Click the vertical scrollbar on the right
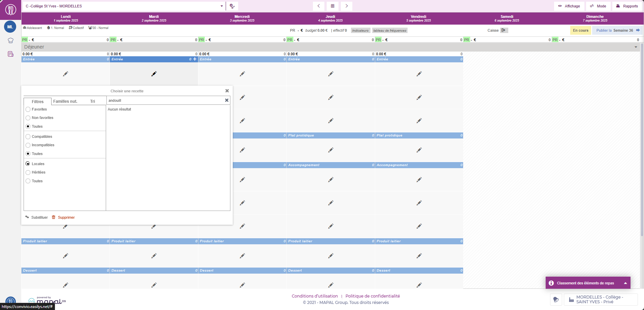The image size is (644, 310). [x=642, y=140]
